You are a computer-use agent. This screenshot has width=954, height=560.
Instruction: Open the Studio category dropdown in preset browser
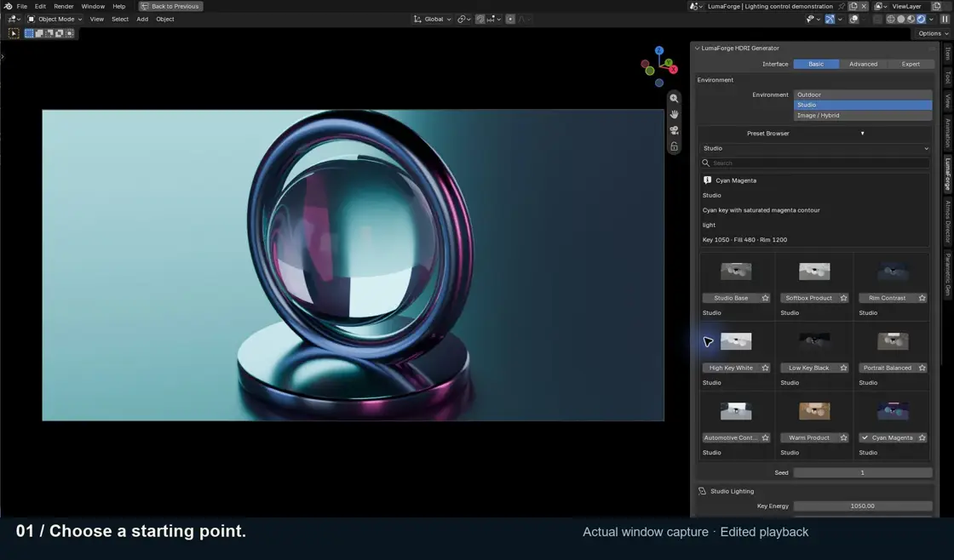click(815, 148)
